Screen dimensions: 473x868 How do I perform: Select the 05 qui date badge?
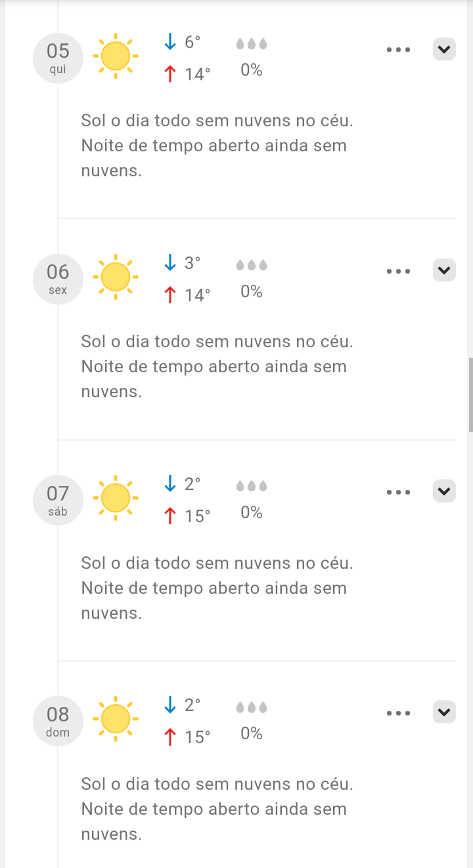coord(58,58)
